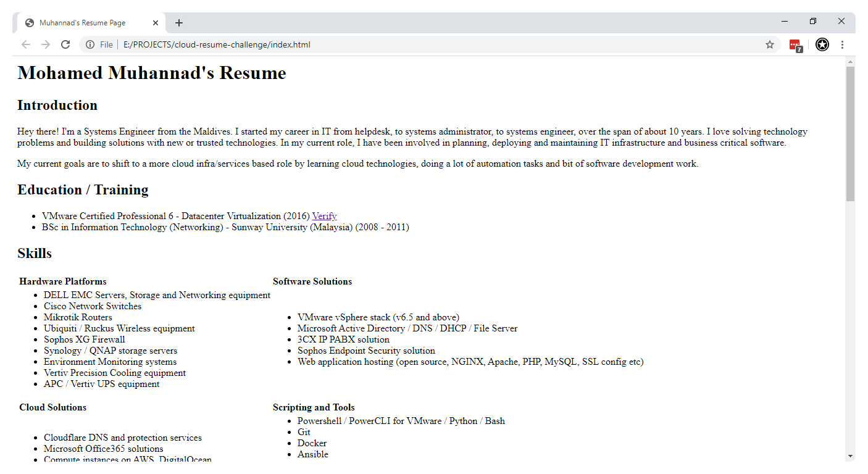Screen dimensions: 868x474
Task: Click the favicon on the resume tab
Action: pyautogui.click(x=28, y=22)
